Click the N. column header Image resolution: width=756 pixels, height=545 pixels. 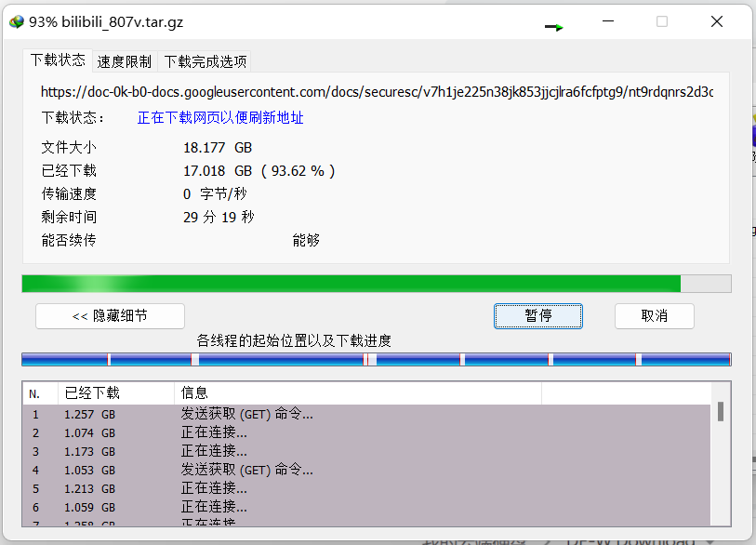point(40,393)
